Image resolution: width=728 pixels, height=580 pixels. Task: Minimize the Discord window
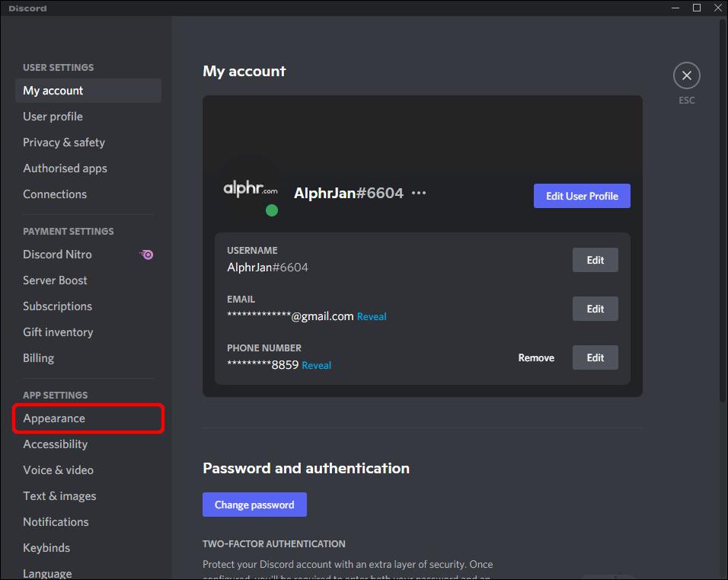[675, 8]
